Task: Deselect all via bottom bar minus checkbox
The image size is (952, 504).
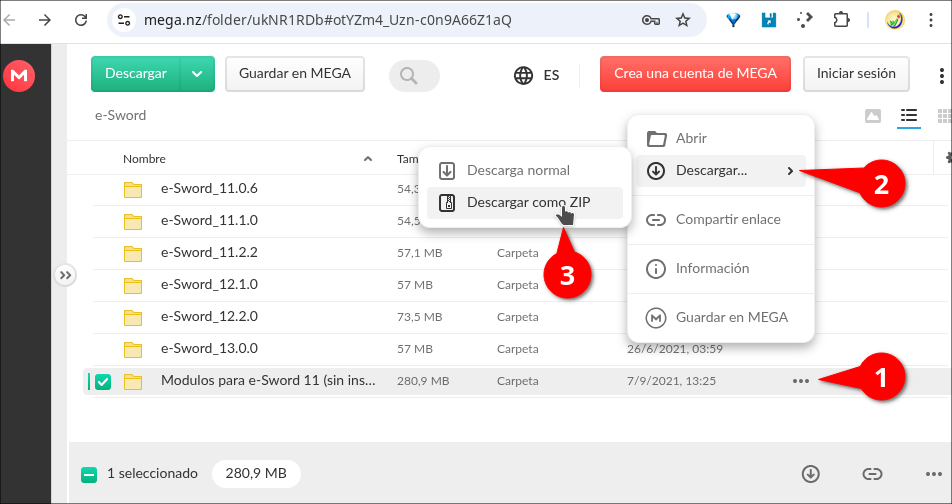Action: 89,474
